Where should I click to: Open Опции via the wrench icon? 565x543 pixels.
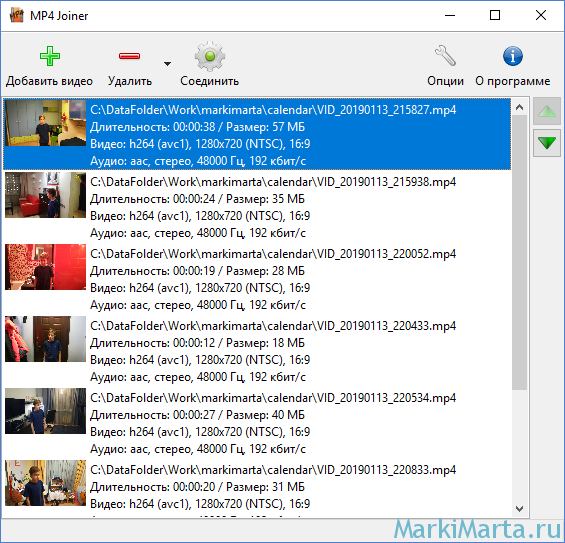(445, 56)
